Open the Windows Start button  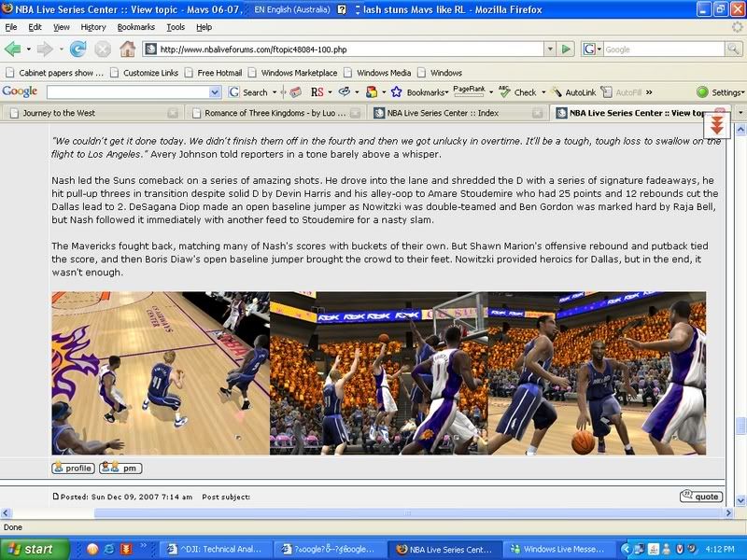coord(35,549)
